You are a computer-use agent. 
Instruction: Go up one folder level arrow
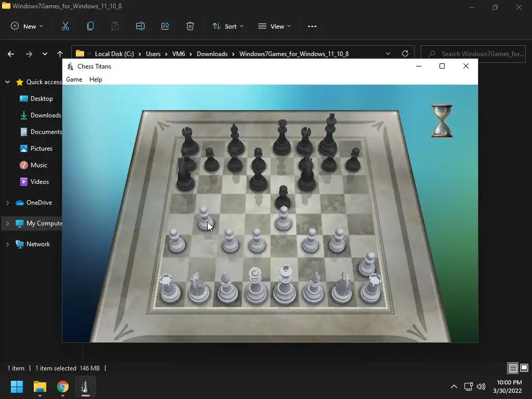[60, 54]
